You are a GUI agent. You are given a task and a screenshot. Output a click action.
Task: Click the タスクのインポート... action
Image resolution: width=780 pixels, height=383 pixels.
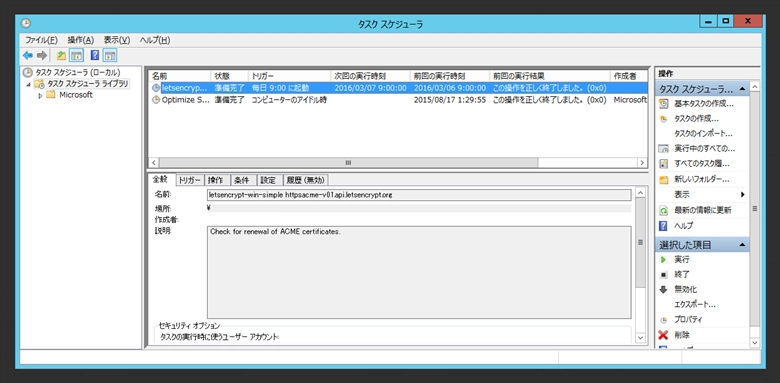[703, 134]
